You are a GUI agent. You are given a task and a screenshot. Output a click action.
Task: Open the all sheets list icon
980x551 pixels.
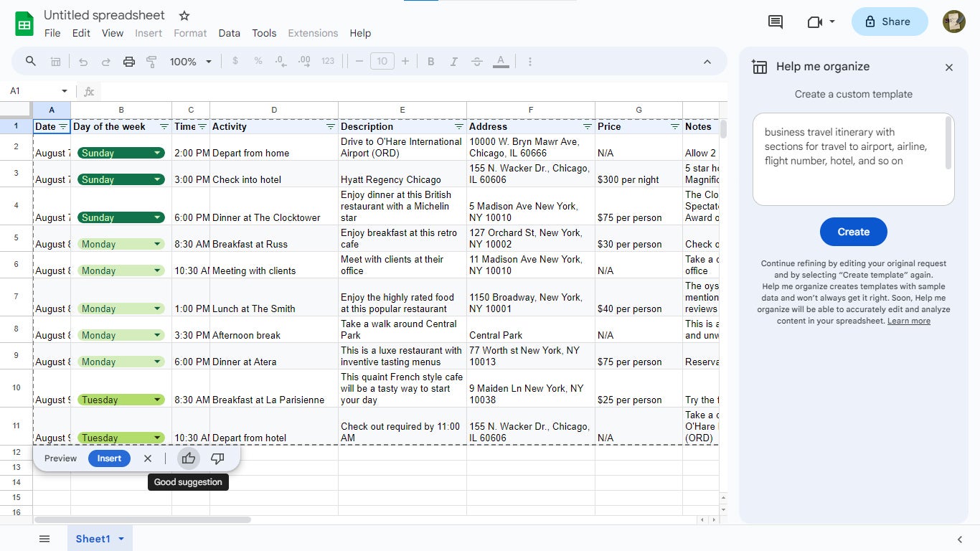(44, 539)
